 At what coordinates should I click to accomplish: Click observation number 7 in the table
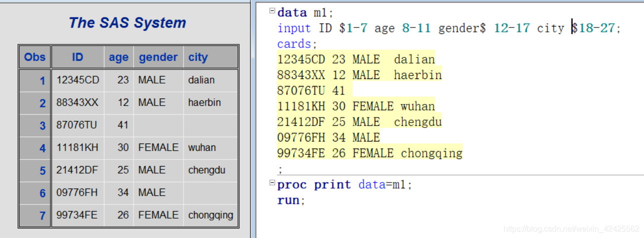click(34, 215)
